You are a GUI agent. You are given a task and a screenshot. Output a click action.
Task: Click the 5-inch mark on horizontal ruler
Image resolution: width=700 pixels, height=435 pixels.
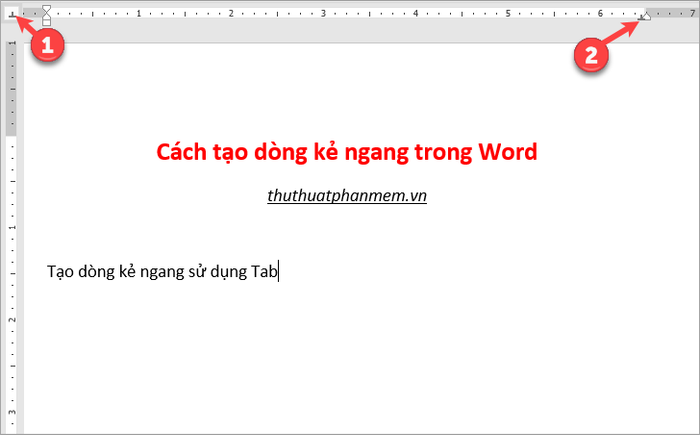pyautogui.click(x=507, y=14)
